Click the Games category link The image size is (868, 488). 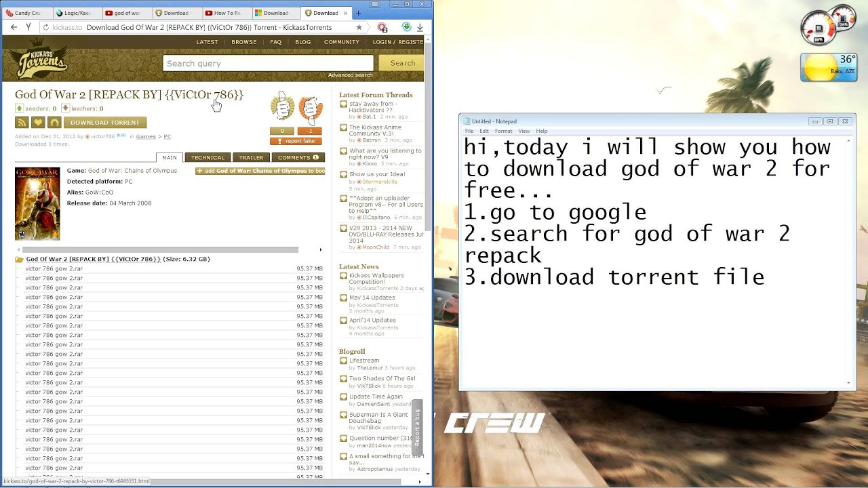(146, 136)
